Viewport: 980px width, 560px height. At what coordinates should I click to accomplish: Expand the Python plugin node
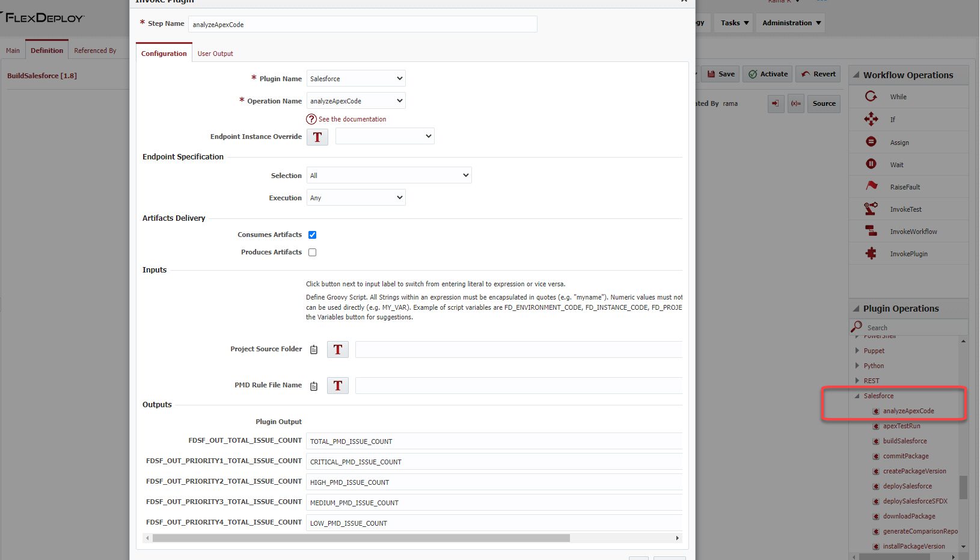tap(857, 365)
